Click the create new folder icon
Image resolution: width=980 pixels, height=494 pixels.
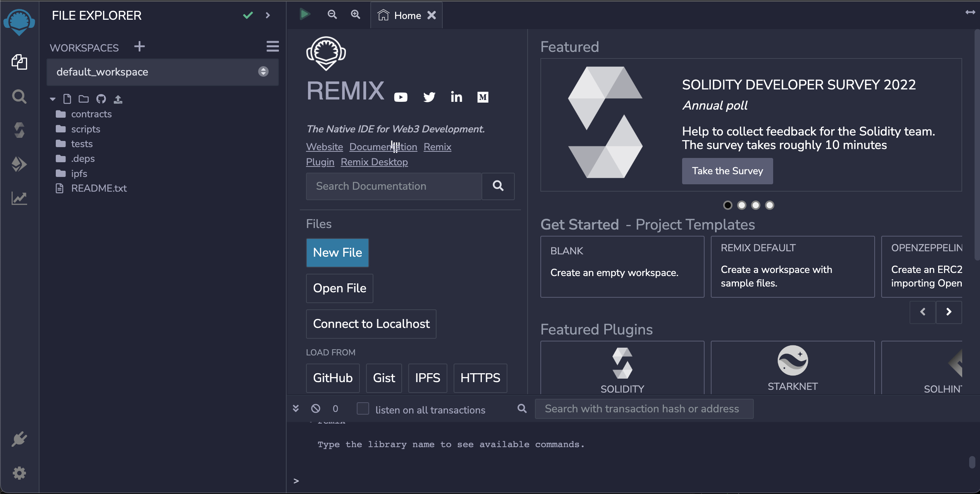[83, 99]
